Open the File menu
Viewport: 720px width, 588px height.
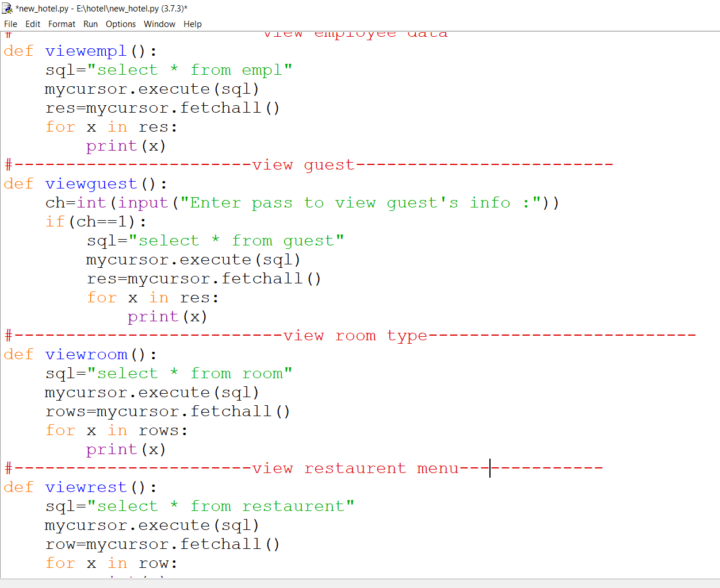[x=10, y=24]
